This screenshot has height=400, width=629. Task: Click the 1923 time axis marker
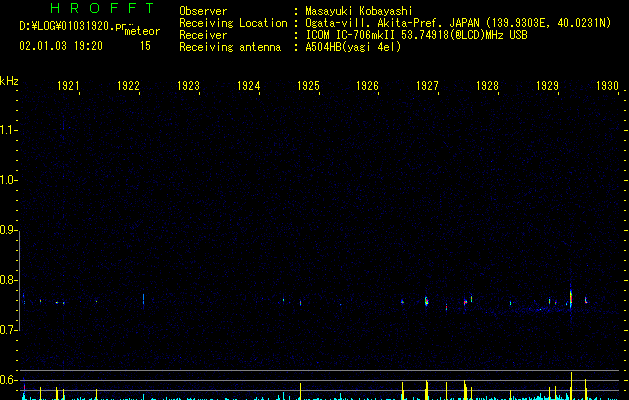click(188, 86)
